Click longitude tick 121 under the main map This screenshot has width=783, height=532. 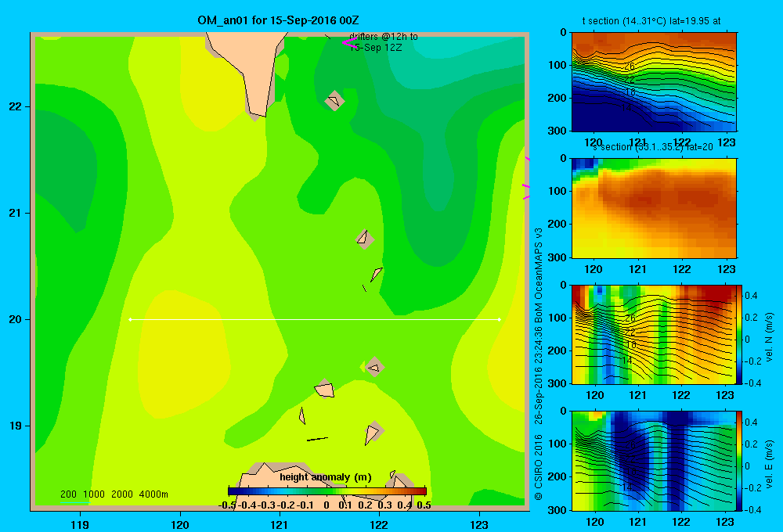tap(280, 524)
